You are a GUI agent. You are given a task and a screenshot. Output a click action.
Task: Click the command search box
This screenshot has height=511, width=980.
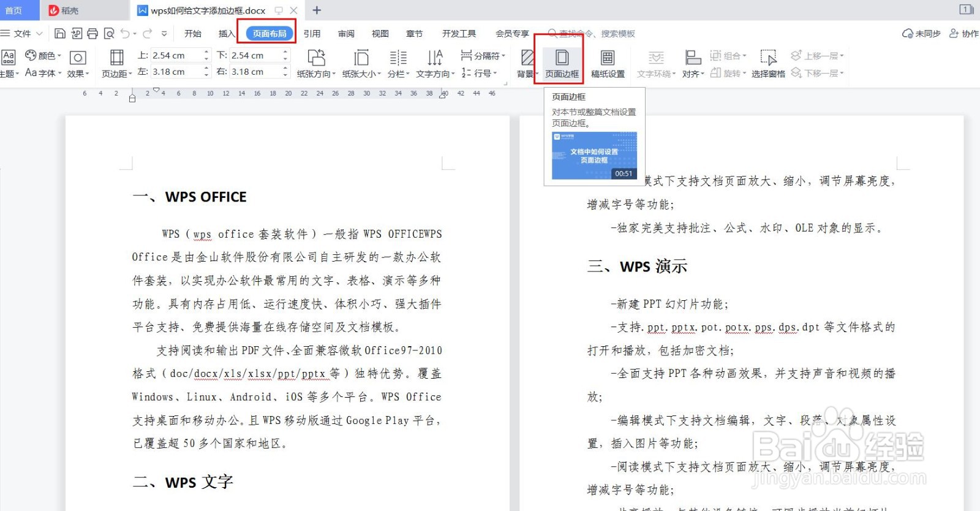(x=592, y=34)
